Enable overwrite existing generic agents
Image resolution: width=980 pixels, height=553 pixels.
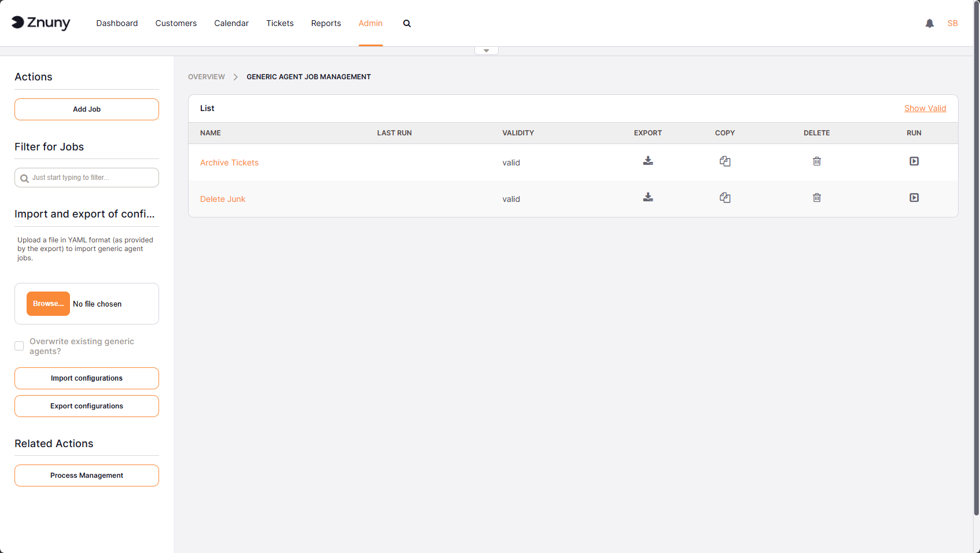point(19,345)
